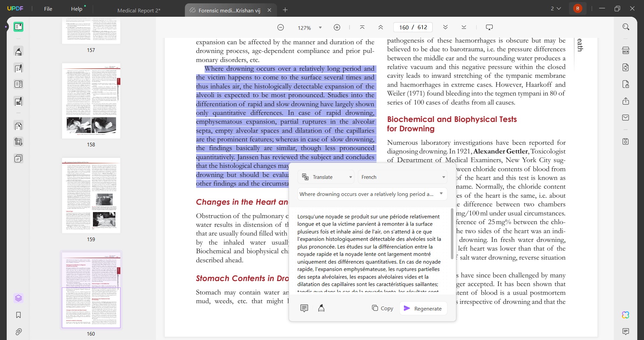Open the Organize Pages tool

[18, 126]
